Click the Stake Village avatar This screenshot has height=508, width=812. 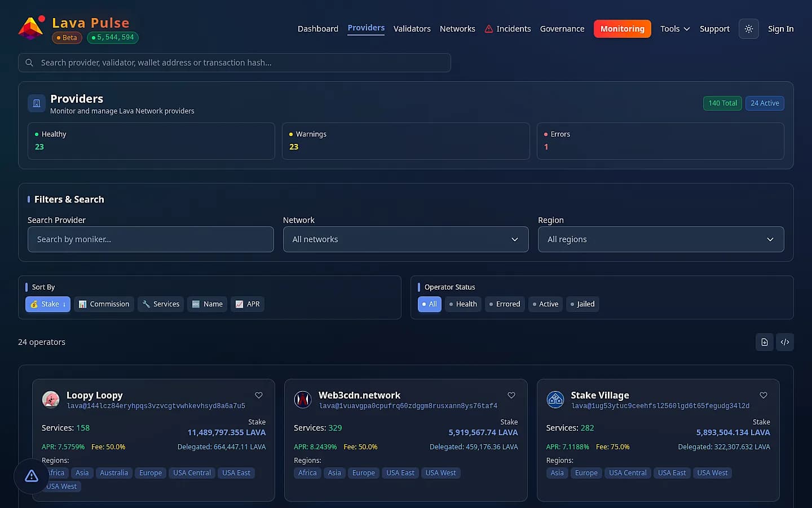(555, 400)
